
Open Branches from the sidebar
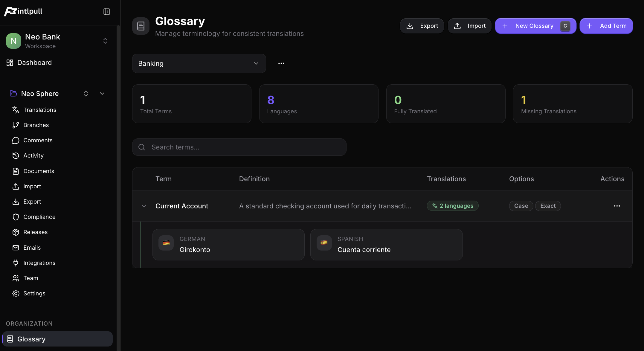coord(36,125)
